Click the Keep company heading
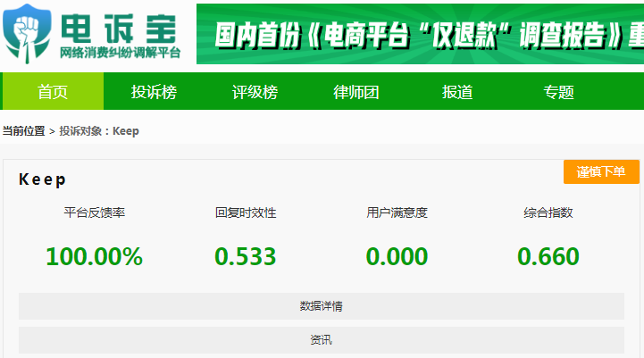 (x=42, y=179)
